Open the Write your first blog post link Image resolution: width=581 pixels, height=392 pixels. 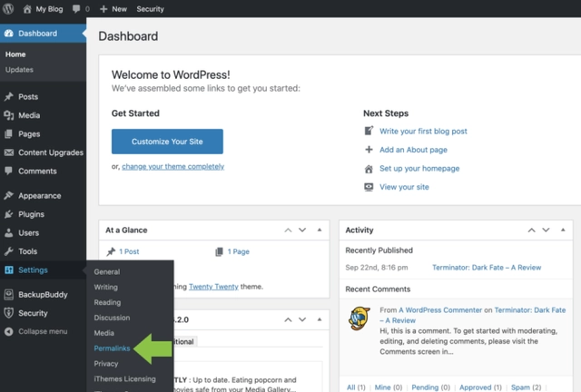point(425,132)
